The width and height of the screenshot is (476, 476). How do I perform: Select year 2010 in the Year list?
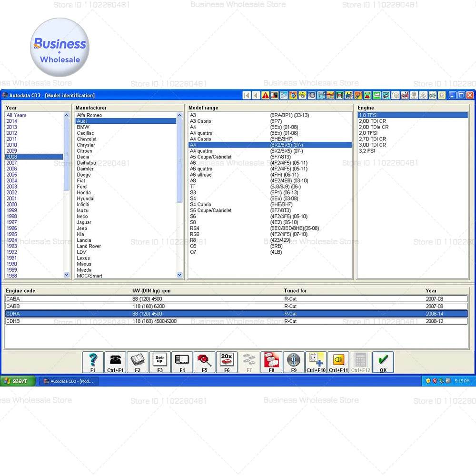click(12, 145)
